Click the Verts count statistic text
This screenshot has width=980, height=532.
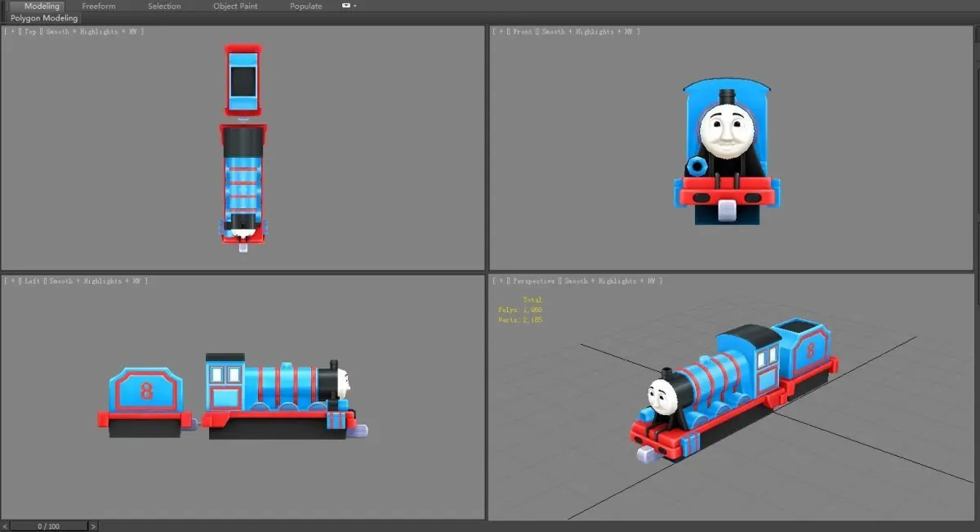point(520,320)
